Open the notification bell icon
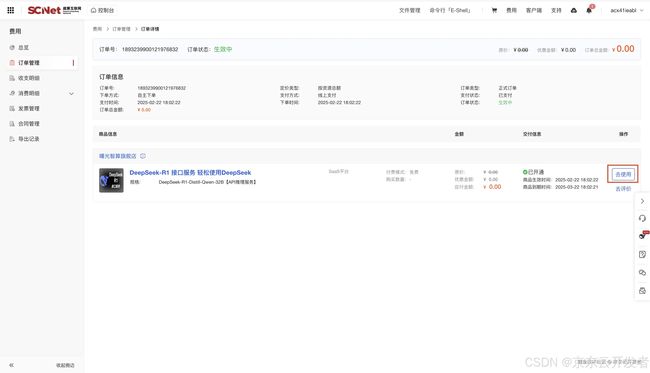This screenshot has width=650, height=373. point(589,10)
